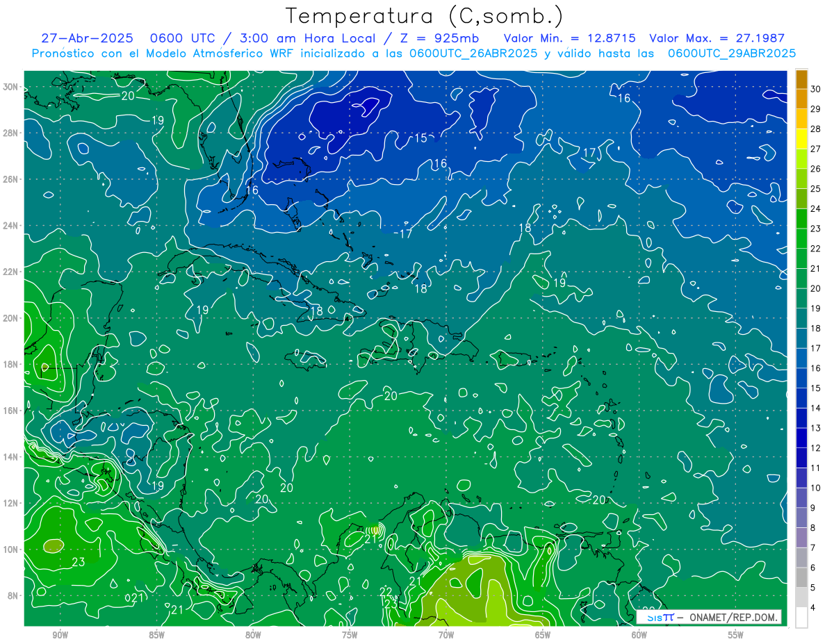Click the "30N" latitude label
Image resolution: width=834 pixels, height=644 pixels.
click(12, 87)
